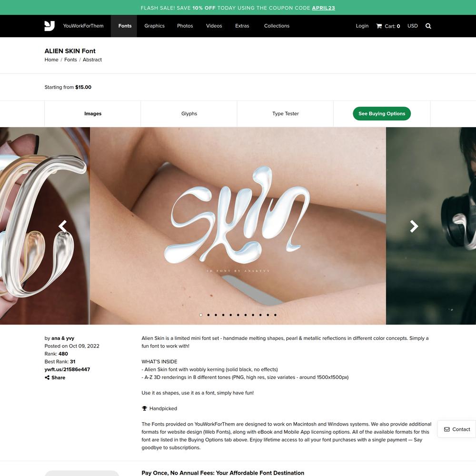Open the USD currency selector
Screen dimensions: 476x476
click(412, 26)
